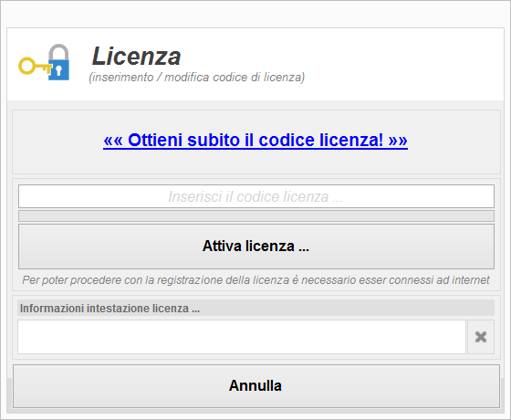Focus the "Inserisci il codice licenza" field
511x420 pixels.
pyautogui.click(x=256, y=196)
